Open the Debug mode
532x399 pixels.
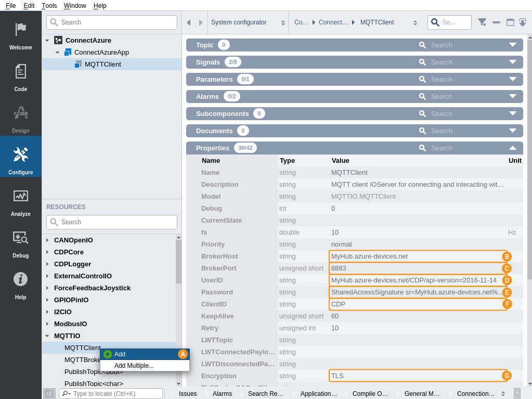click(21, 242)
